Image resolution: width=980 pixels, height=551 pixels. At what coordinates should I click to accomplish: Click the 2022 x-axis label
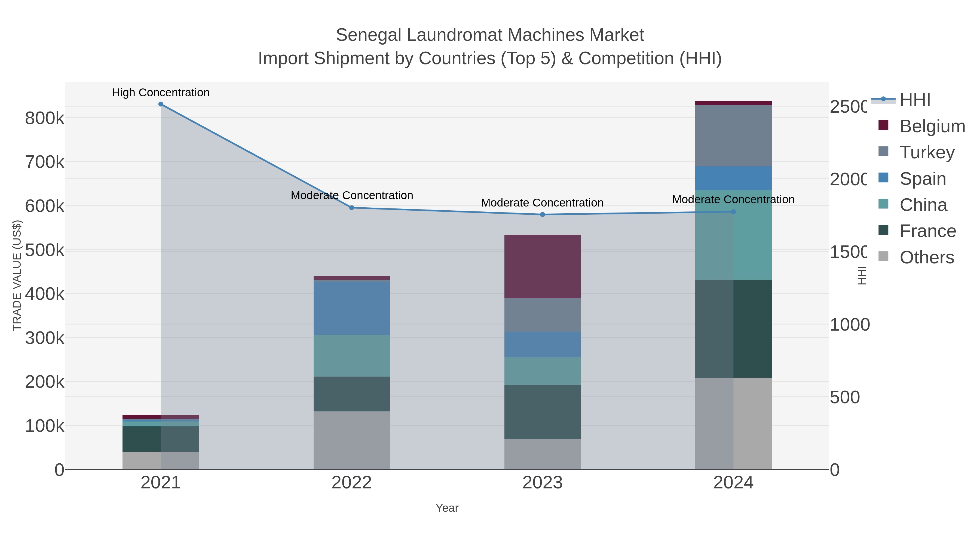tap(351, 483)
